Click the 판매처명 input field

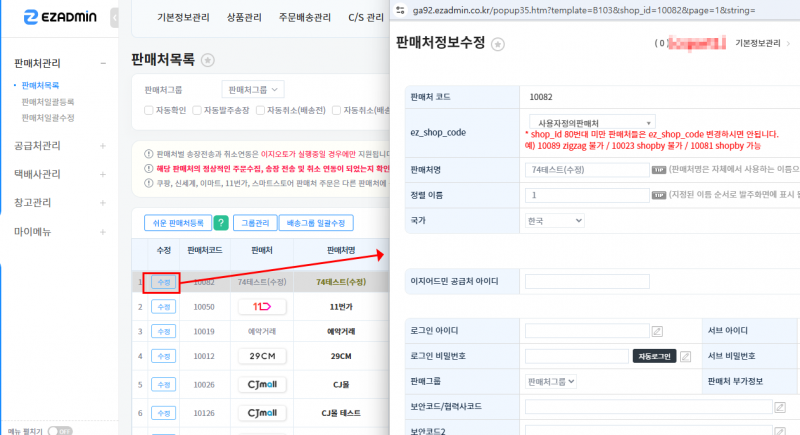pyautogui.click(x=587, y=170)
